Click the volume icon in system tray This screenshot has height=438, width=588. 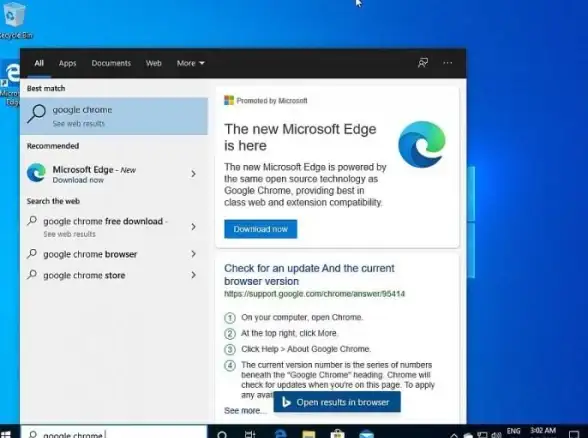click(x=496, y=435)
